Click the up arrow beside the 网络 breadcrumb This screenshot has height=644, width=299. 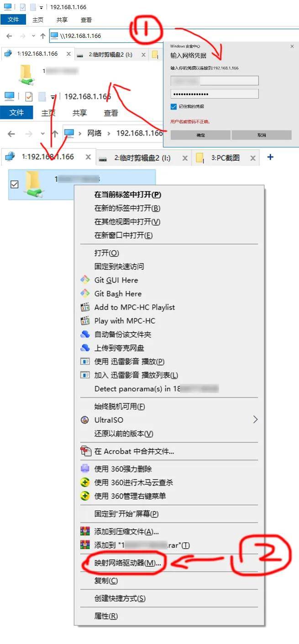click(55, 134)
